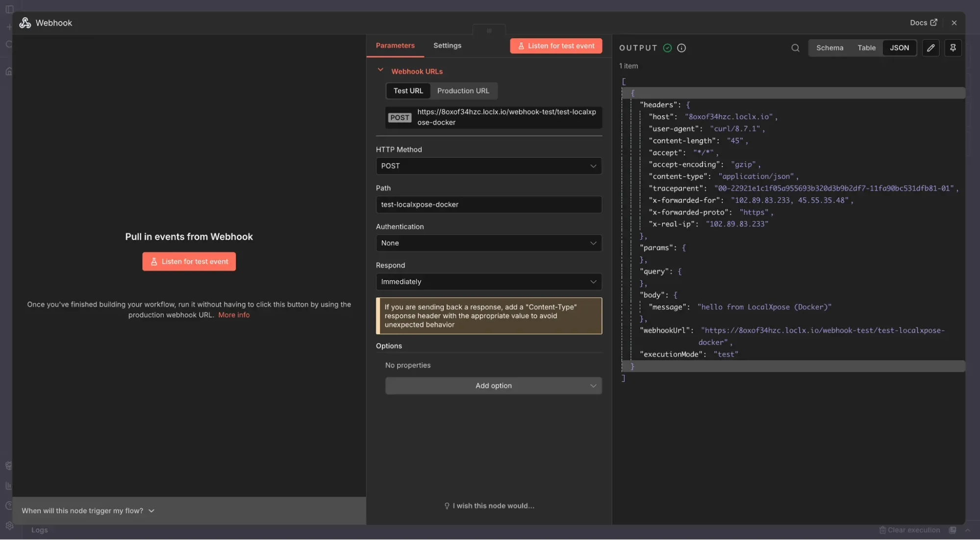This screenshot has height=540, width=980.
Task: Pin the output data
Action: (x=953, y=48)
